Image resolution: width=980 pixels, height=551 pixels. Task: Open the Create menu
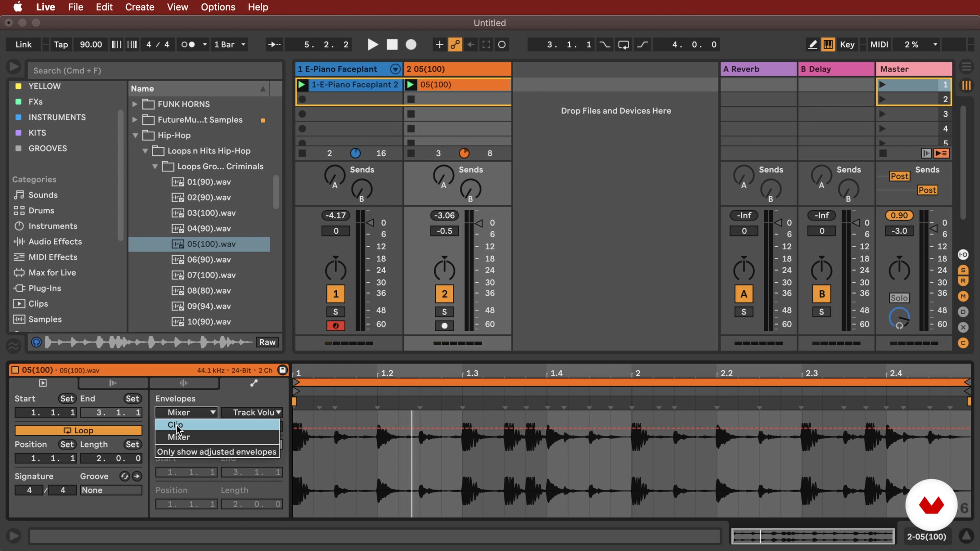(x=140, y=7)
